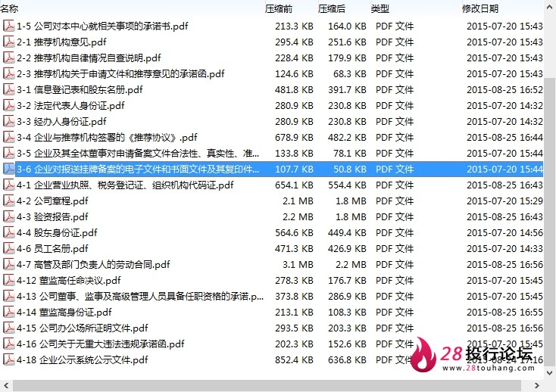Select file name 4-1 企业营业执照、税务登记证、组织机构代码证.pdf
This screenshot has width=556, height=392.
point(125,185)
